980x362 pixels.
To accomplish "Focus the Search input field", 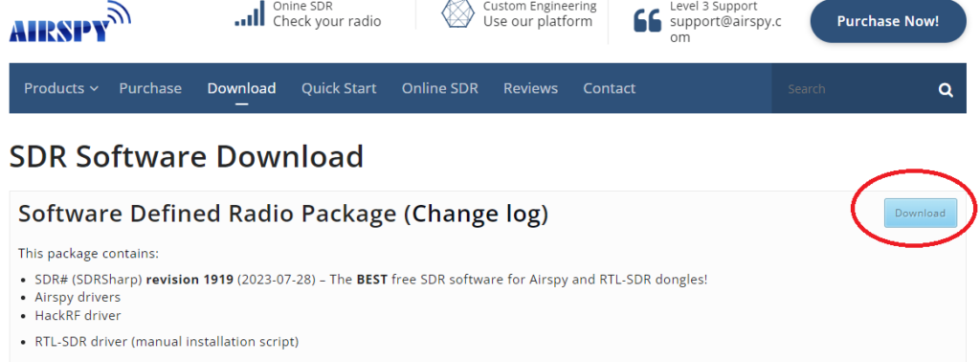I will click(x=854, y=89).
